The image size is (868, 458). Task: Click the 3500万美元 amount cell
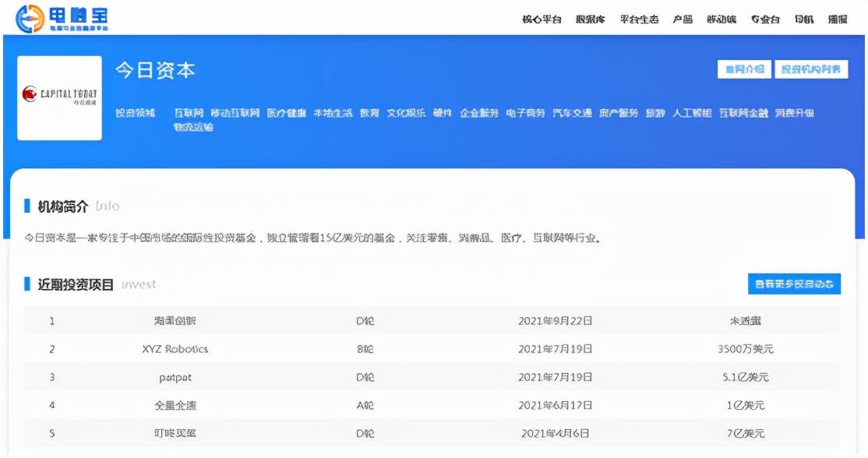click(x=746, y=349)
